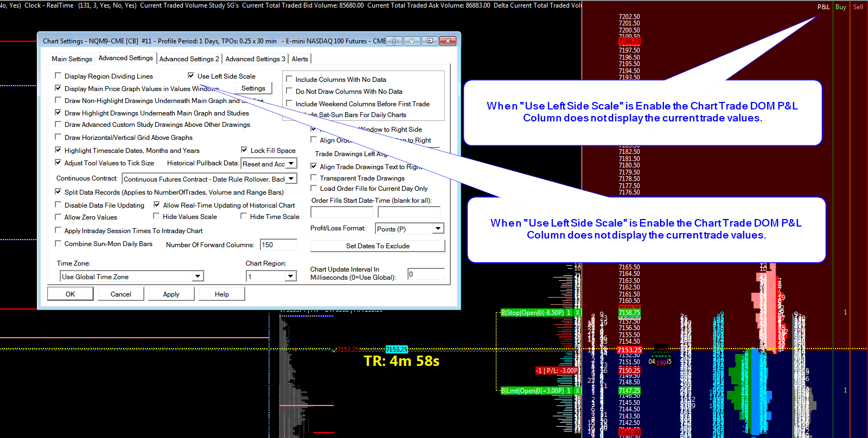868x438 pixels.
Task: Click the first Order Fills Start Date-Time field
Action: pos(342,212)
